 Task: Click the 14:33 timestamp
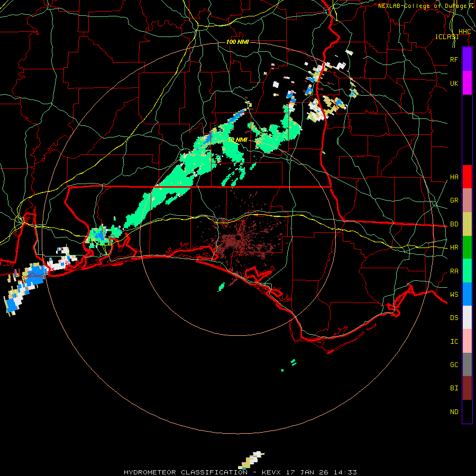coord(345,472)
